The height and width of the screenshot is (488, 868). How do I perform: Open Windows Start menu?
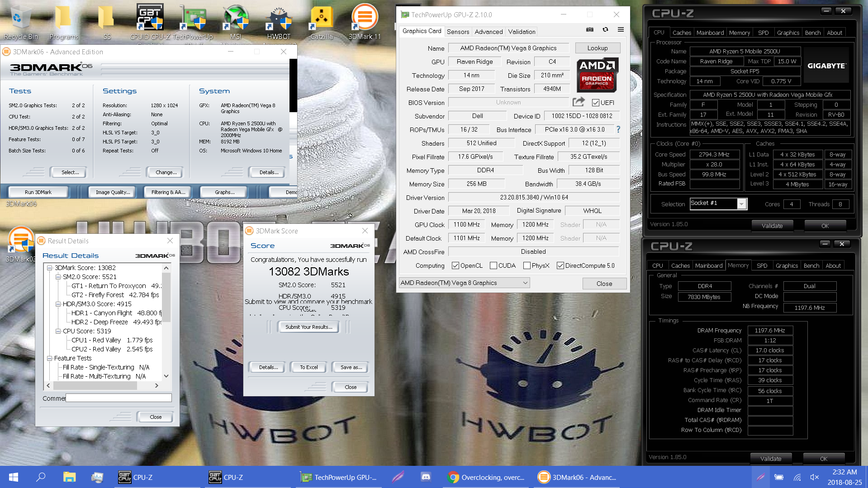(x=14, y=477)
